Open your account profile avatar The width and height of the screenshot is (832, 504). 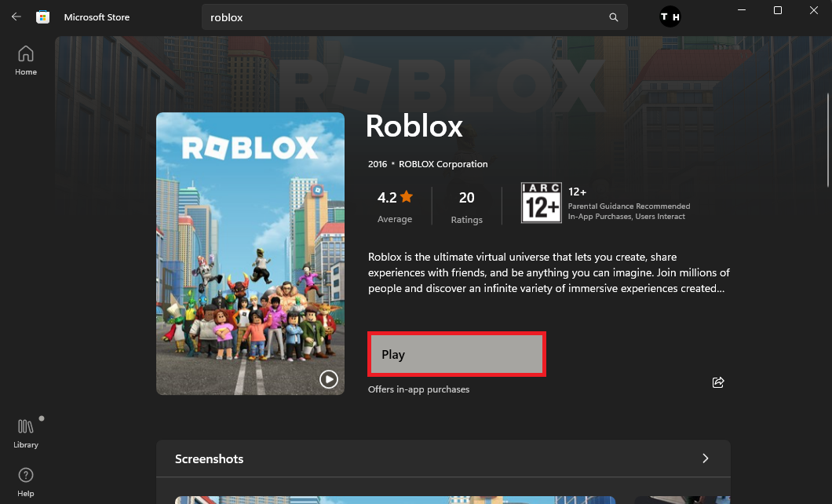click(x=670, y=16)
